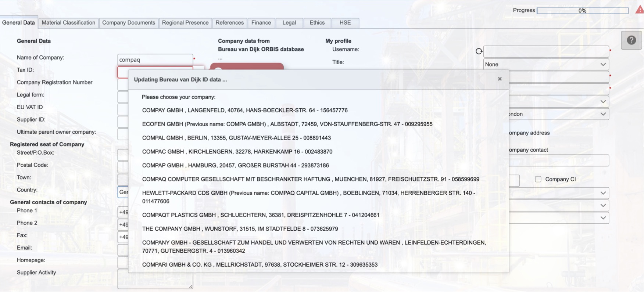Click the help question mark icon
This screenshot has height=292, width=644.
coord(631,40)
